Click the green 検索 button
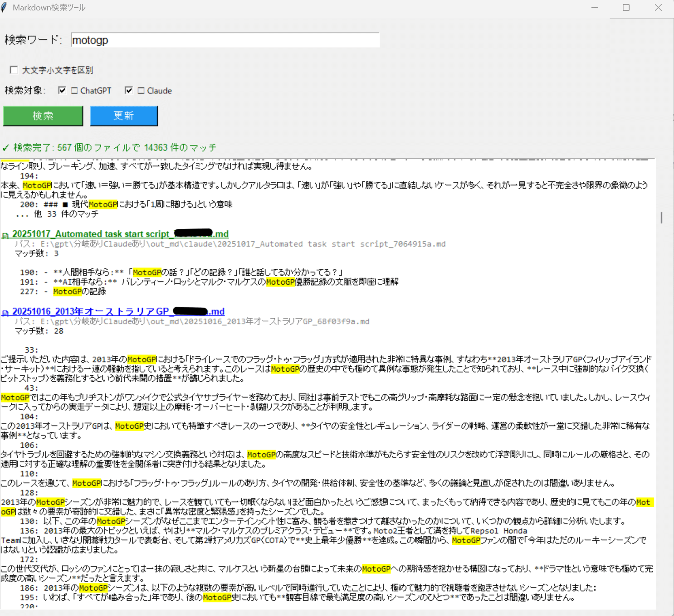Image resolution: width=674 pixels, height=616 pixels. click(x=43, y=116)
